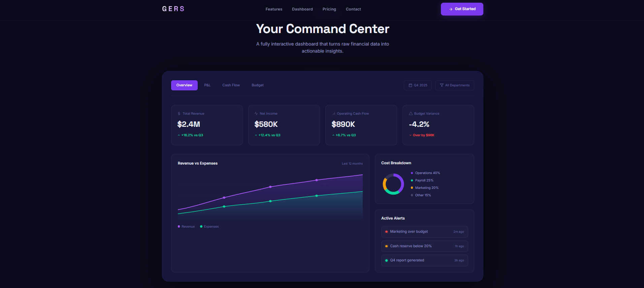Open the All Departments filter dropdown
This screenshot has width=644, height=288.
(454, 85)
